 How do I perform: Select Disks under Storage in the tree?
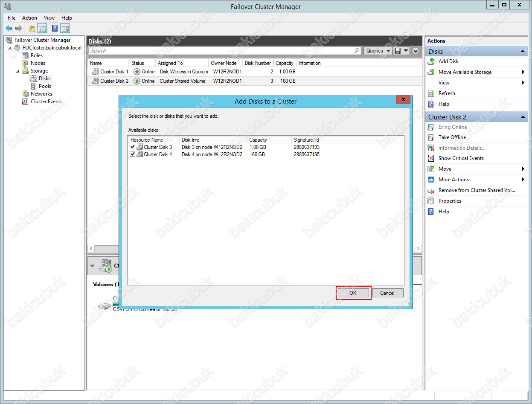(45, 78)
